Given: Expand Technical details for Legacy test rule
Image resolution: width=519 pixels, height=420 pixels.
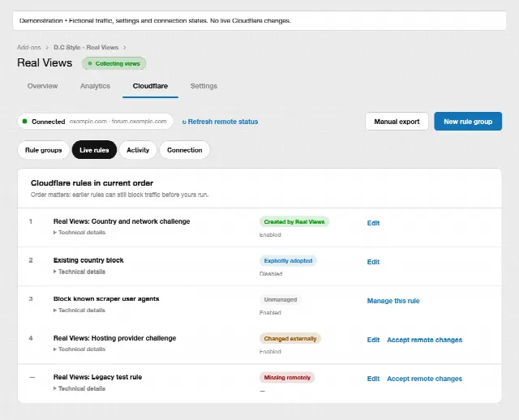Looking at the screenshot, I should (79, 388).
